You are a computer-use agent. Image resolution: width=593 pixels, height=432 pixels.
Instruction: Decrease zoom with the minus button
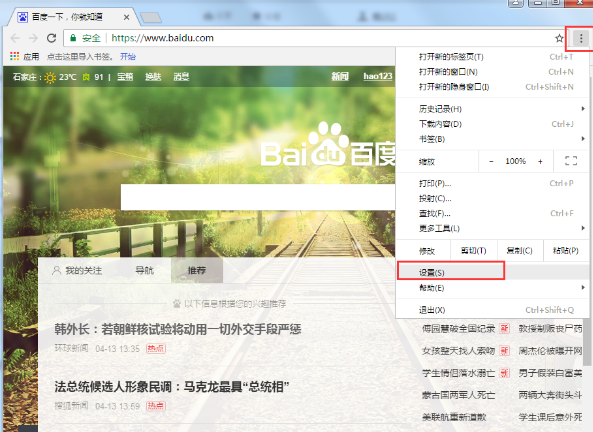pos(491,162)
